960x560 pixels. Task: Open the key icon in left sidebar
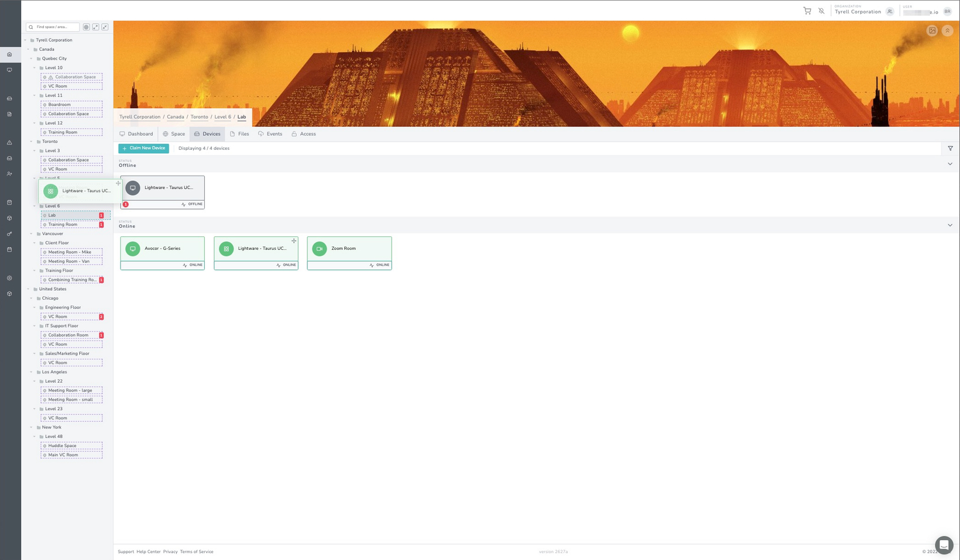pyautogui.click(x=9, y=234)
